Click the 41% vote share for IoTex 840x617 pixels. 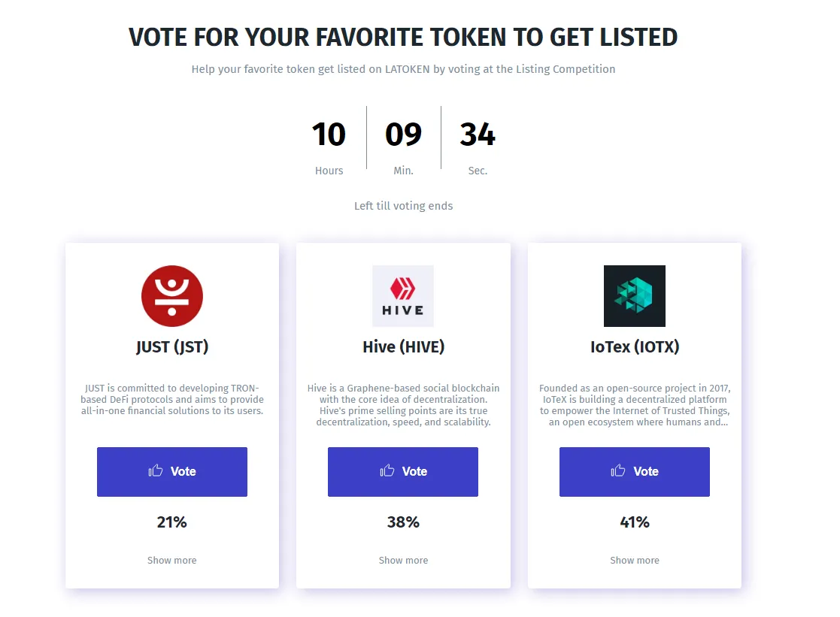coord(635,522)
